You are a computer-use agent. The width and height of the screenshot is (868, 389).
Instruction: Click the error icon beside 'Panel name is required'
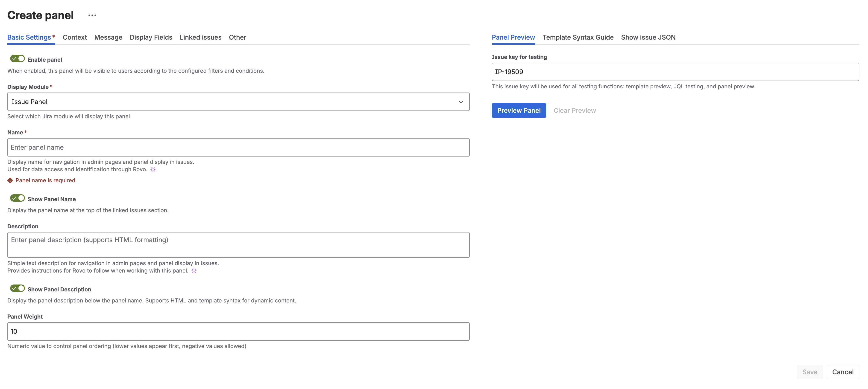click(10, 180)
